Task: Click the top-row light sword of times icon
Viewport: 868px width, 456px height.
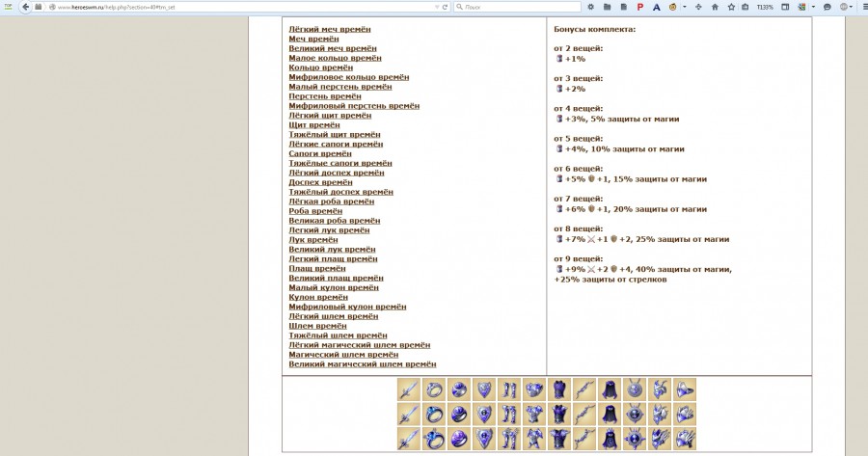Action: (x=408, y=389)
